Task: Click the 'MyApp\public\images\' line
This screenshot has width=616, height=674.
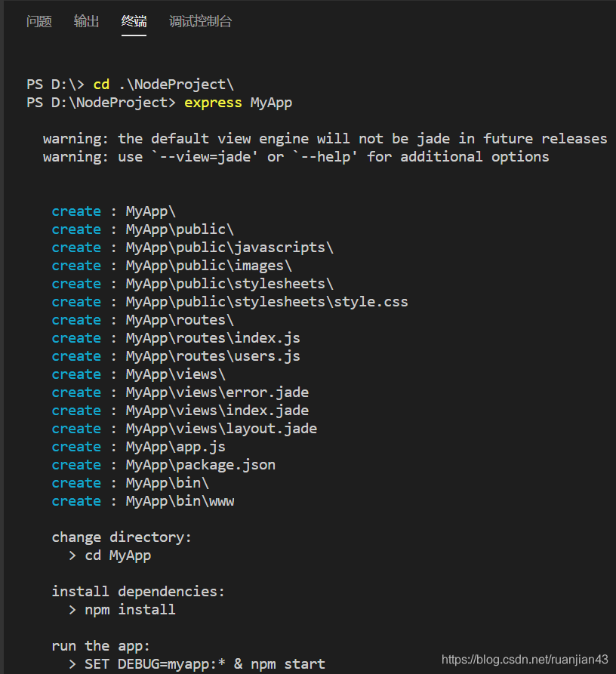Action: coord(172,265)
